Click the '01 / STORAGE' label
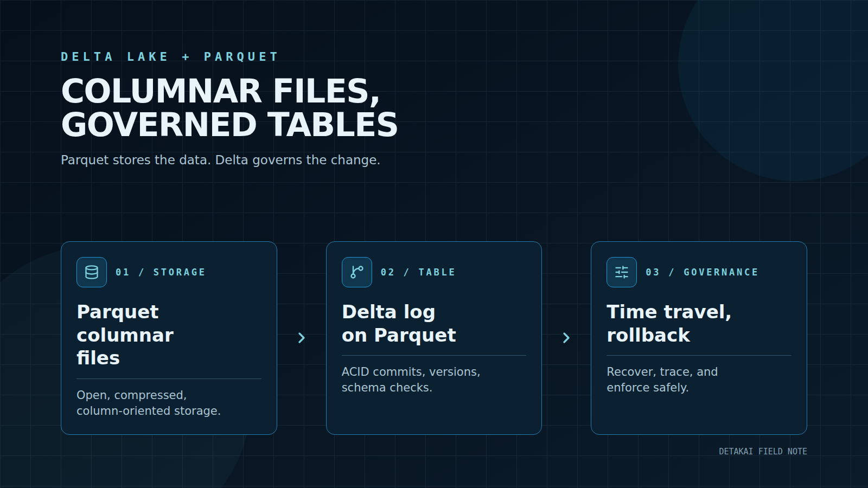The width and height of the screenshot is (868, 488). 161,272
